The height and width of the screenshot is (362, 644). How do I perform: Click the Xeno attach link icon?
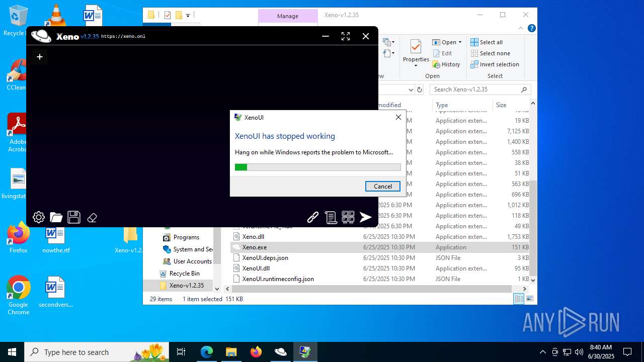tap(313, 217)
